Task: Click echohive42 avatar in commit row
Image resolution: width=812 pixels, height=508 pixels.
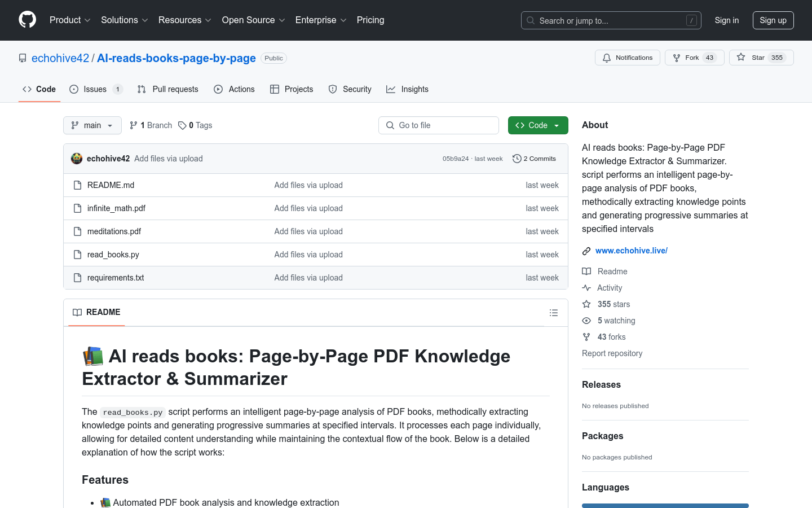Action: [x=77, y=159]
